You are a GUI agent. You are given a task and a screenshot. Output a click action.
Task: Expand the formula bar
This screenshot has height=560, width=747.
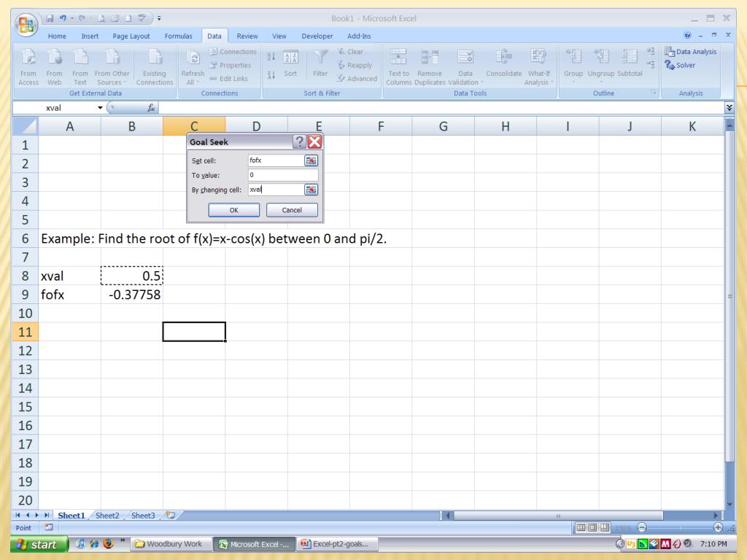pyautogui.click(x=729, y=108)
